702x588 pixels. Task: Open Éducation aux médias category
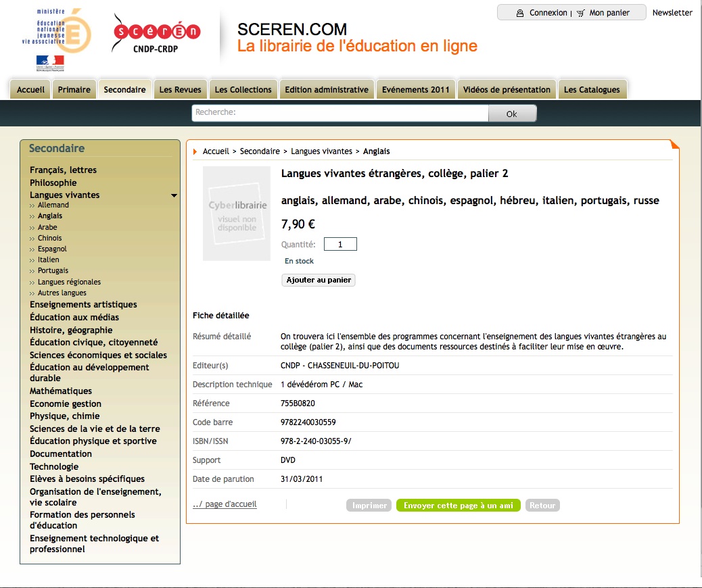click(x=74, y=317)
